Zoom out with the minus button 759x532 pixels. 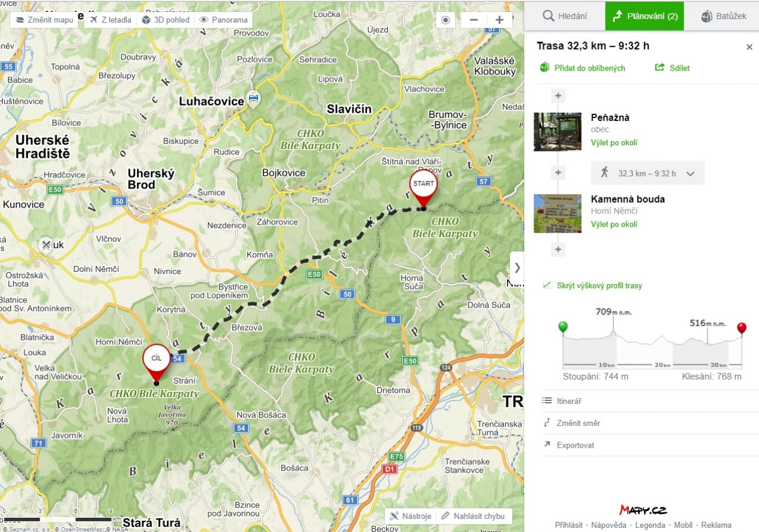(474, 20)
